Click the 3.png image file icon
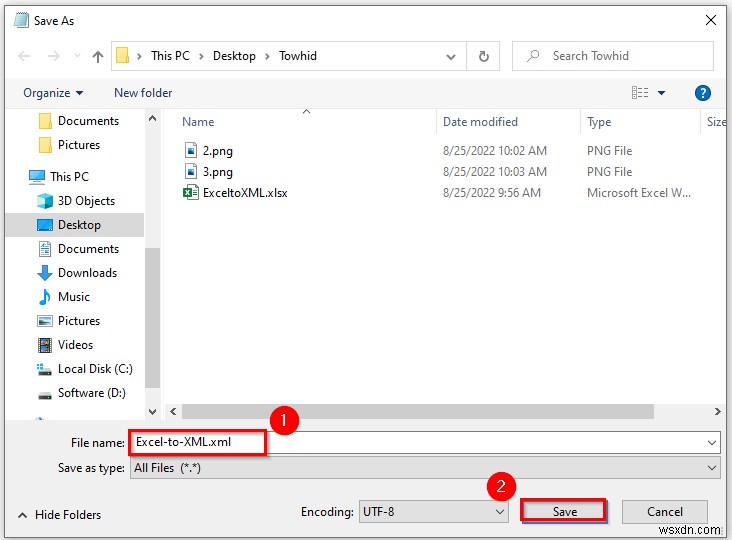Viewport: 732px width, 540px height. click(190, 171)
